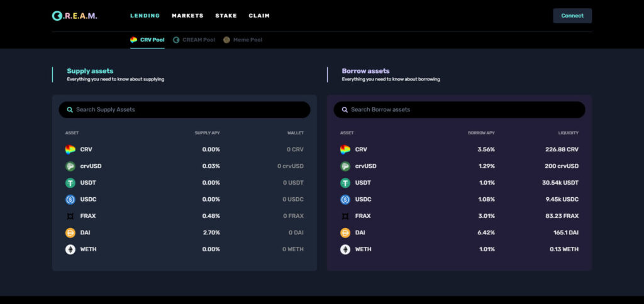This screenshot has width=644, height=304.
Task: Click the CRV Pool tab icon
Action: [x=133, y=40]
